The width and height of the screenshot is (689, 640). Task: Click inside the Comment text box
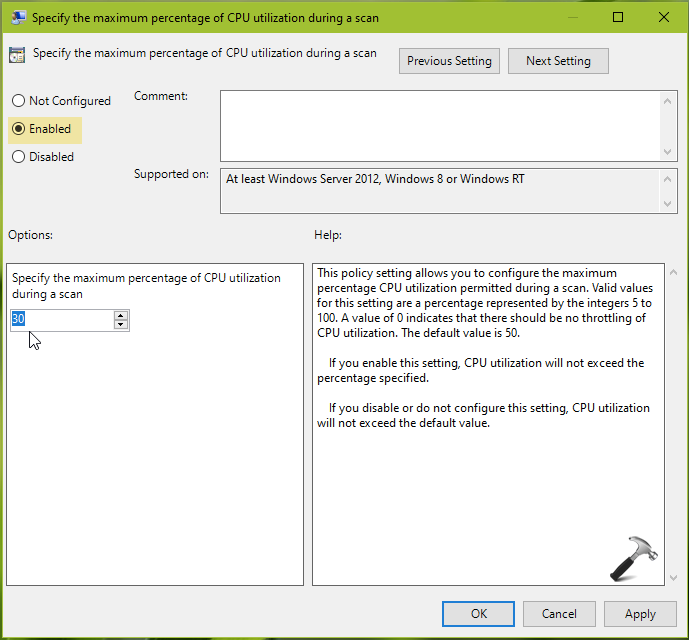tap(440, 124)
